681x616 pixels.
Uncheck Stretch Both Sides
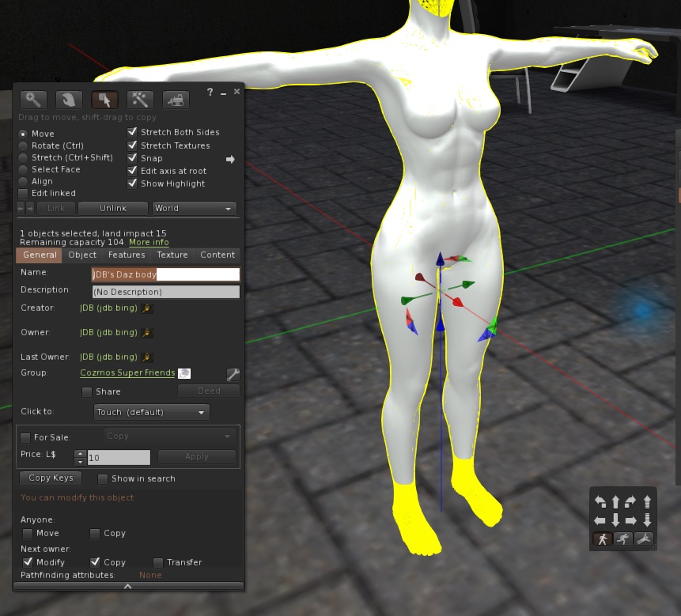point(132,132)
